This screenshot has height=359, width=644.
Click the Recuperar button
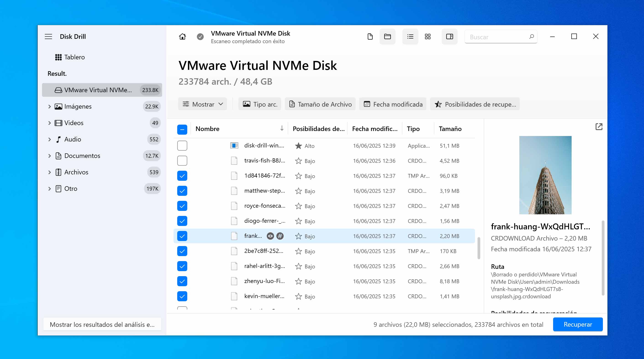578,324
